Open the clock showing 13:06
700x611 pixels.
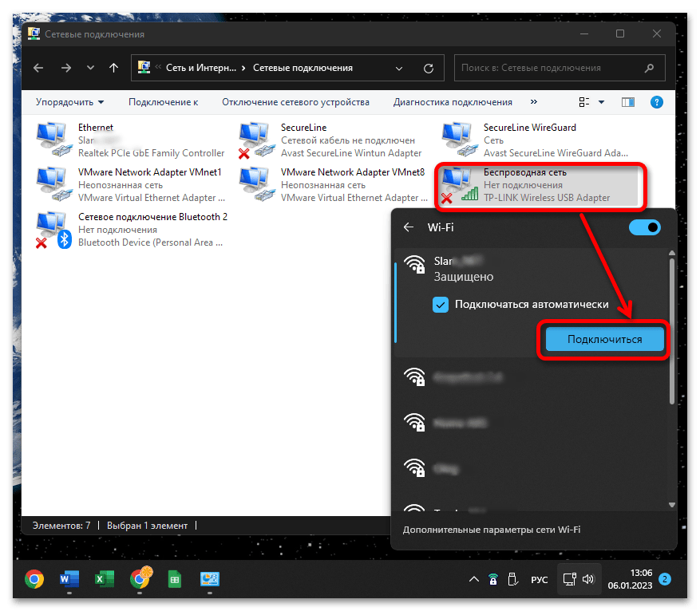pos(630,579)
